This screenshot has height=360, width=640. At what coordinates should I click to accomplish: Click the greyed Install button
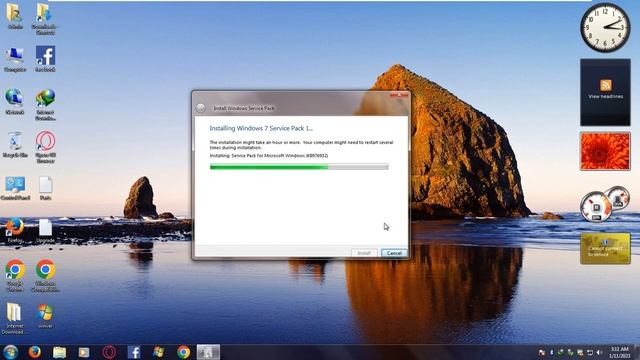click(x=364, y=253)
